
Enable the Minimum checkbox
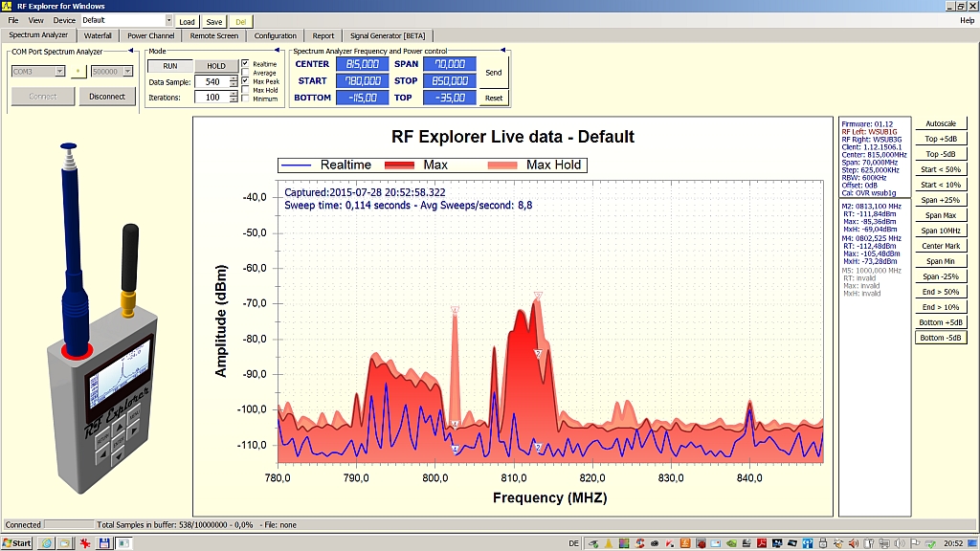click(x=245, y=99)
